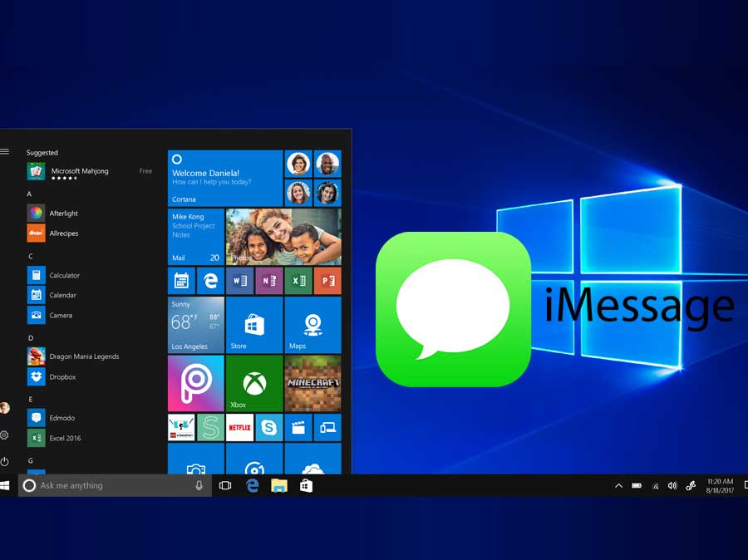The width and height of the screenshot is (748, 560).
Task: Click the letter G group header
Action: [x=30, y=461]
